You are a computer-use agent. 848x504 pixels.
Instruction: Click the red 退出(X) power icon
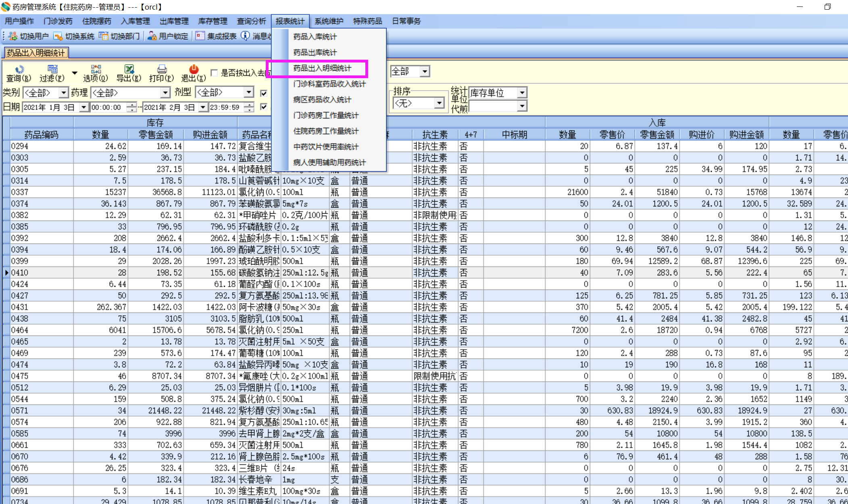(x=194, y=69)
